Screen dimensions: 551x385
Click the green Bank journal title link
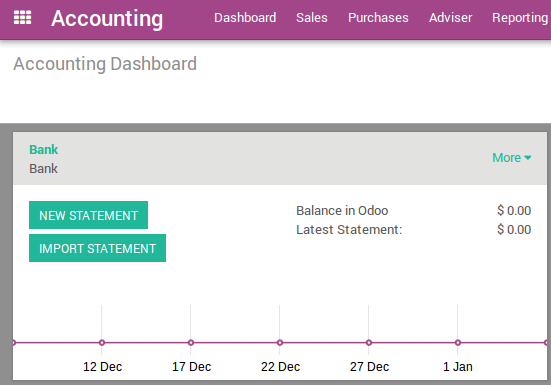(x=44, y=150)
